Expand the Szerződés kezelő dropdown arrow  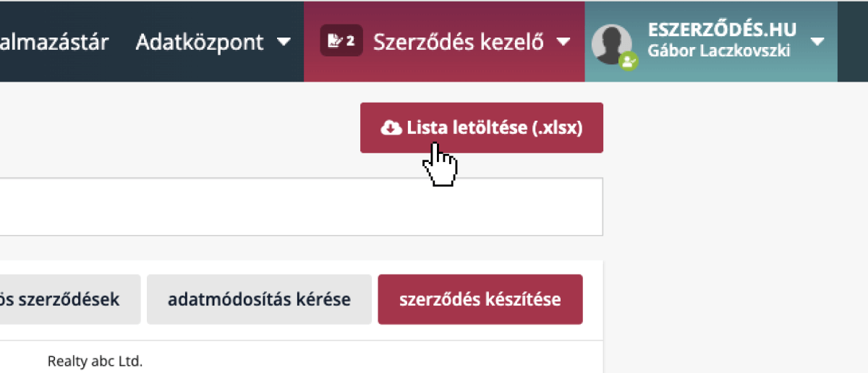coord(564,42)
